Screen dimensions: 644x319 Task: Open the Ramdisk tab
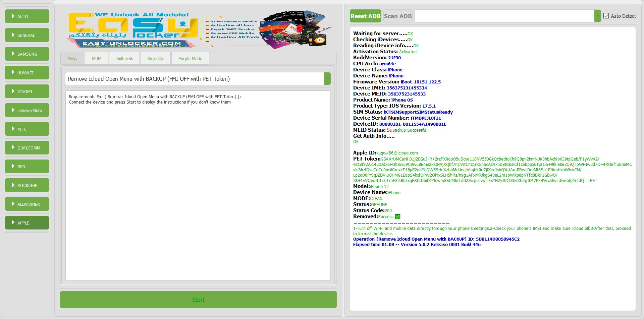coord(156,58)
